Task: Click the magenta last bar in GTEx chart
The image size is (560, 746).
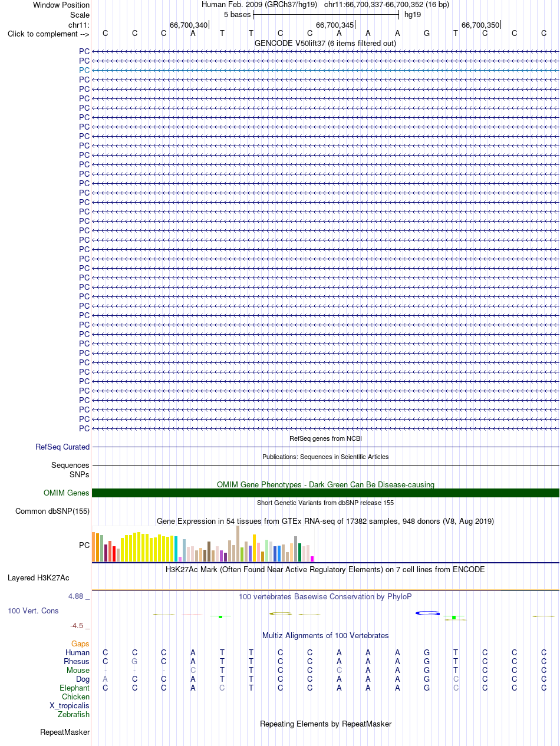Action: 312,559
